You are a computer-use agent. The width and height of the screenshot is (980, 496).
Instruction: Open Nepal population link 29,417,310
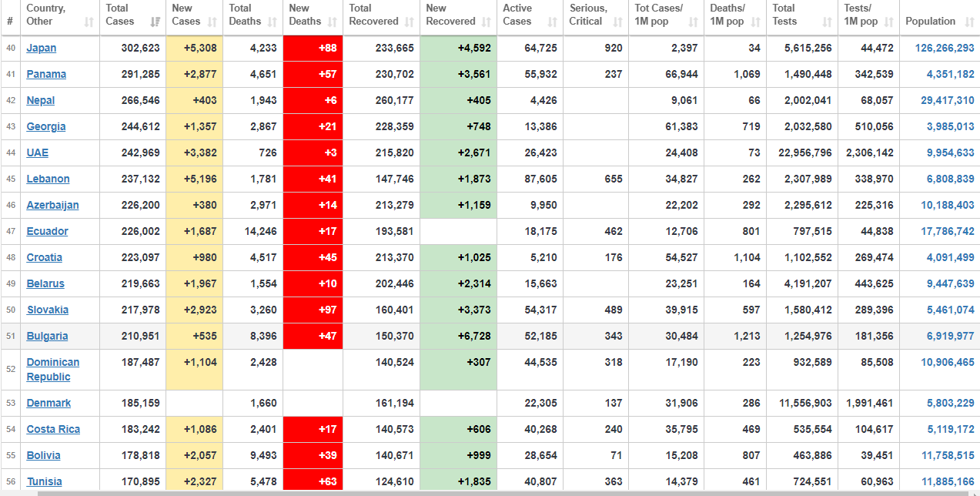948,100
